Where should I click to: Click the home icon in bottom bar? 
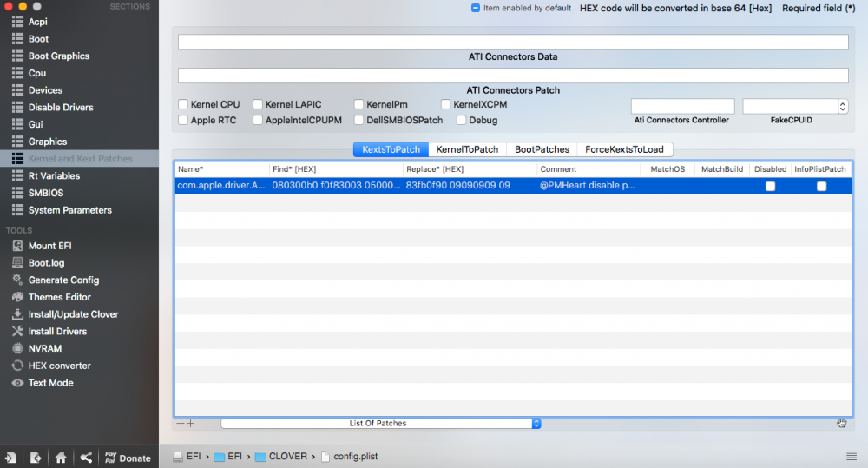click(61, 458)
